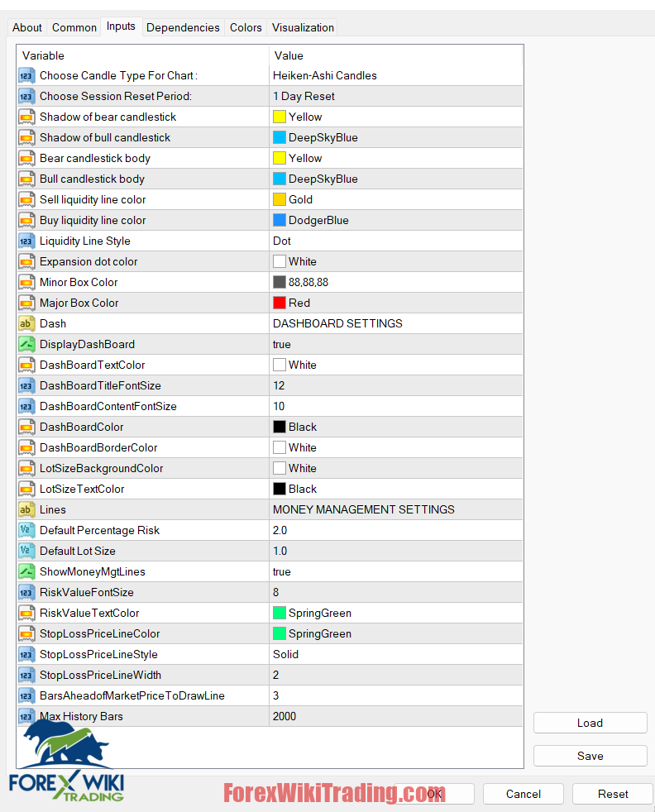The height and width of the screenshot is (812, 655).
Task: Edit the DashBoardTitleFontSize value 12
Action: pyautogui.click(x=395, y=386)
